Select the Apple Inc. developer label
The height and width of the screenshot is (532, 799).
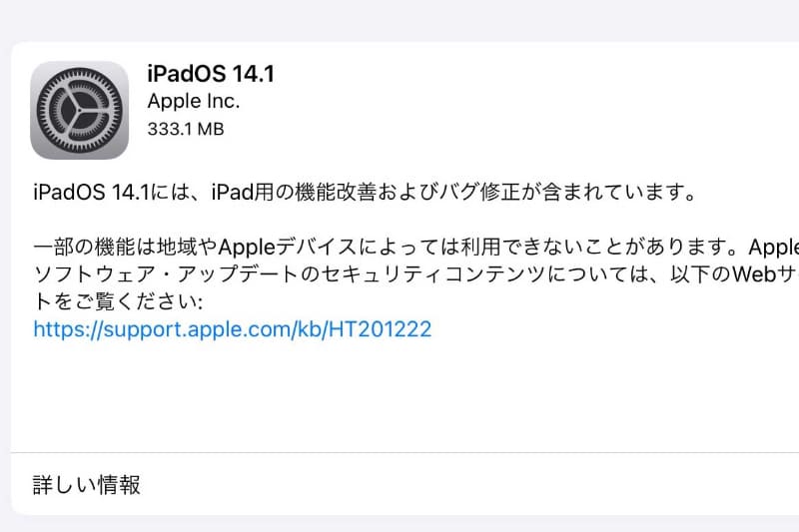[x=193, y=101]
